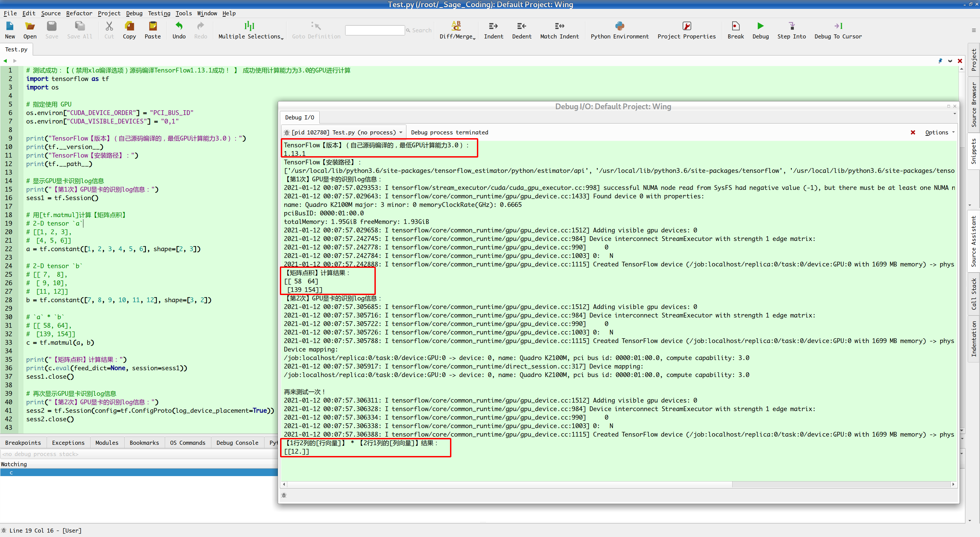This screenshot has height=537, width=980.
Task: Open the OS Commands tab
Action: point(188,443)
